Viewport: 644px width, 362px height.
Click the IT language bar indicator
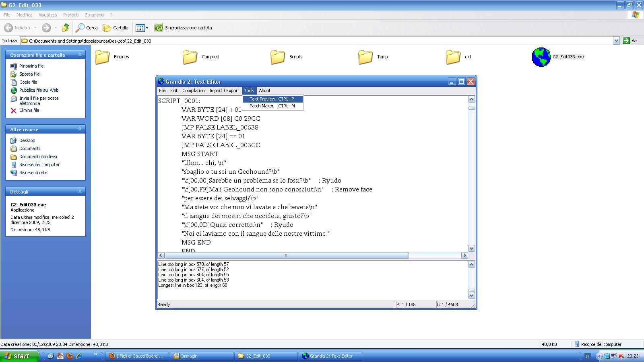click(587, 356)
